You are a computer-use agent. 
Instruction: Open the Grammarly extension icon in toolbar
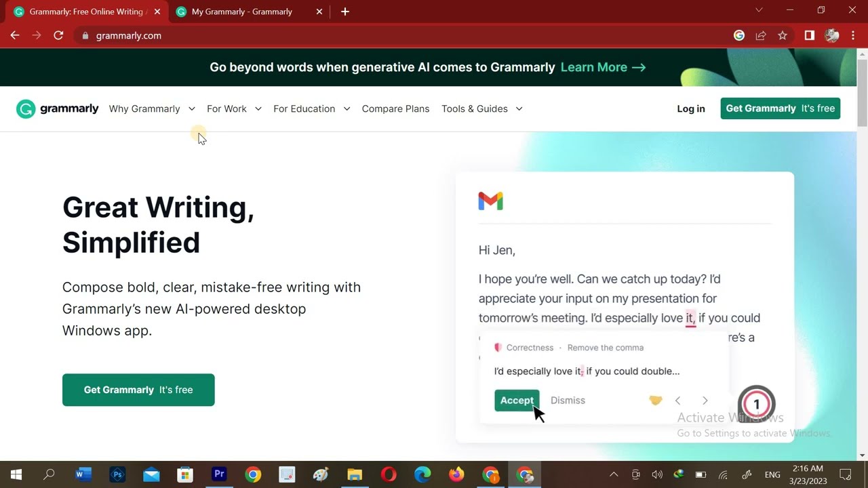tap(739, 35)
